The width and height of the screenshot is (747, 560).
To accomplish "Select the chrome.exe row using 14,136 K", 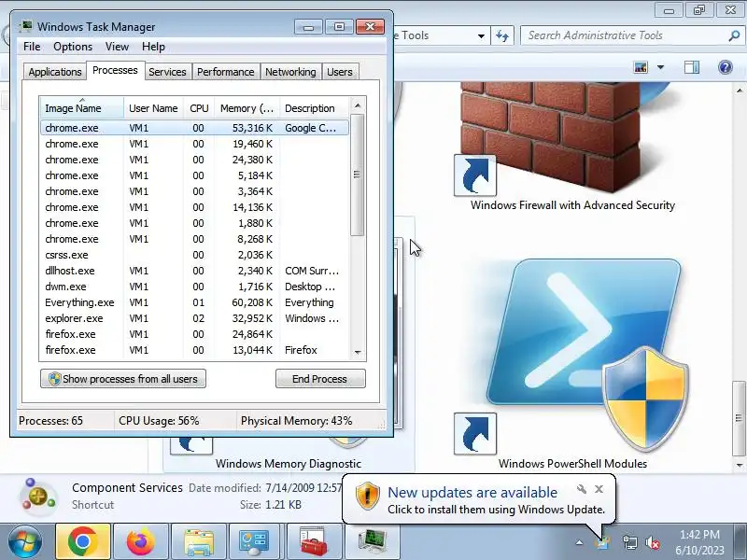I will coord(195,207).
